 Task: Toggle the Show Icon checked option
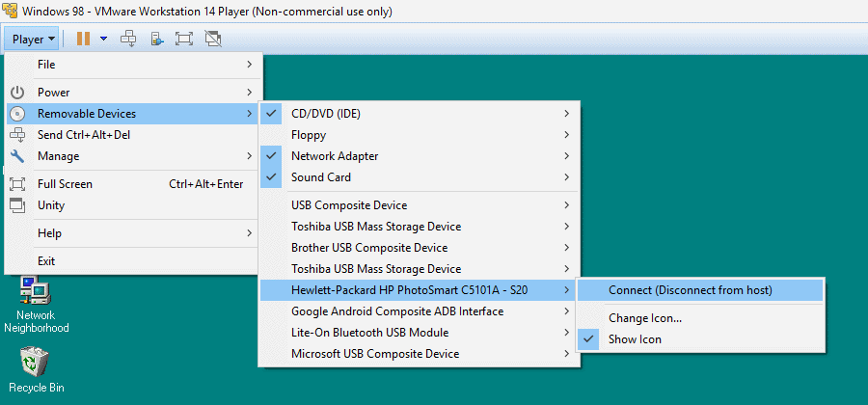pos(635,338)
